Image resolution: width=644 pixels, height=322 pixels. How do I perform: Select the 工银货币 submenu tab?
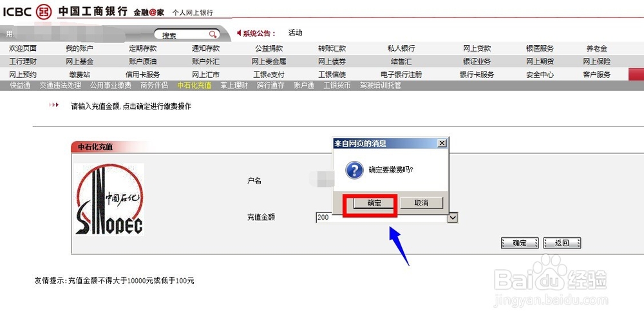coord(337,86)
